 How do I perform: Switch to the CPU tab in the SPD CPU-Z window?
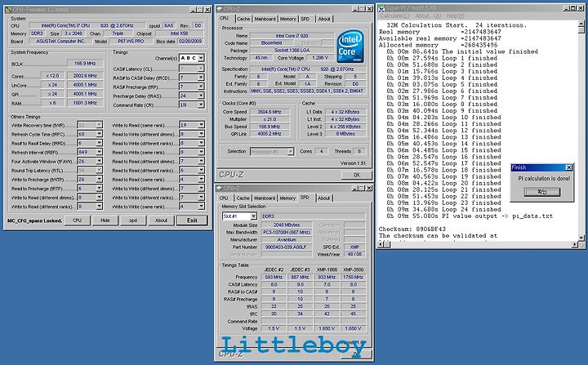pyautogui.click(x=224, y=198)
